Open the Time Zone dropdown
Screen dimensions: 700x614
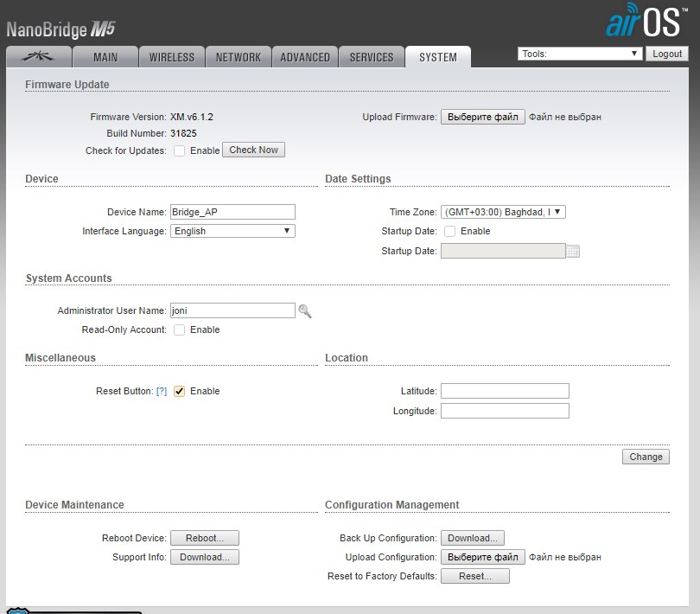tap(503, 212)
